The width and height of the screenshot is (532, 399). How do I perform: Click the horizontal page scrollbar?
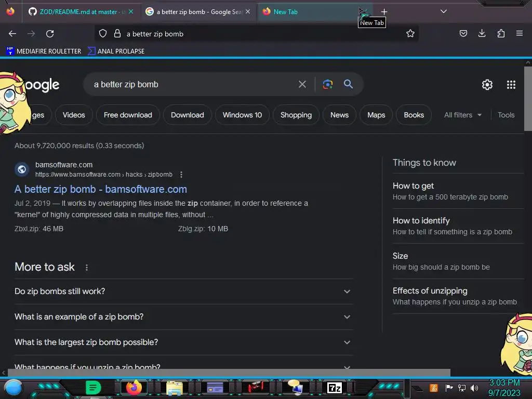pos(229,373)
